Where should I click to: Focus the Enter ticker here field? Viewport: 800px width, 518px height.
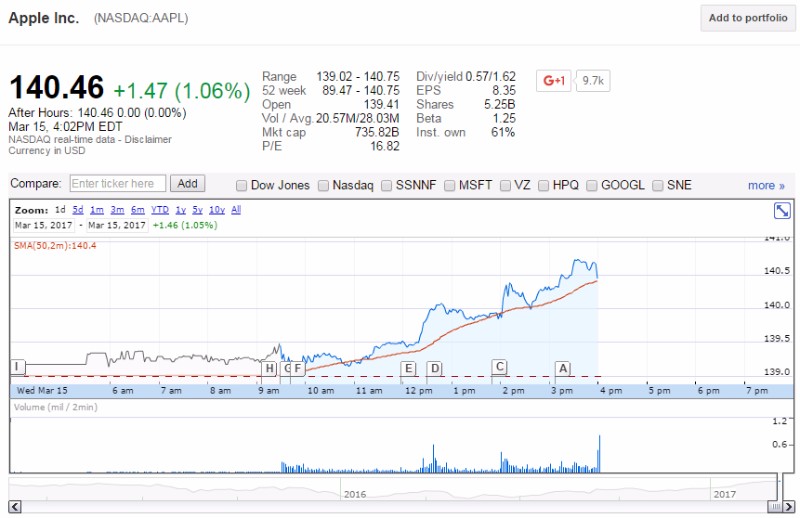pyautogui.click(x=117, y=184)
